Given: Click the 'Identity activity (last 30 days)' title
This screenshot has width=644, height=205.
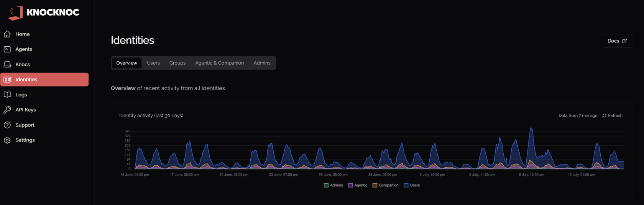Looking at the screenshot, I should pyautogui.click(x=151, y=116).
